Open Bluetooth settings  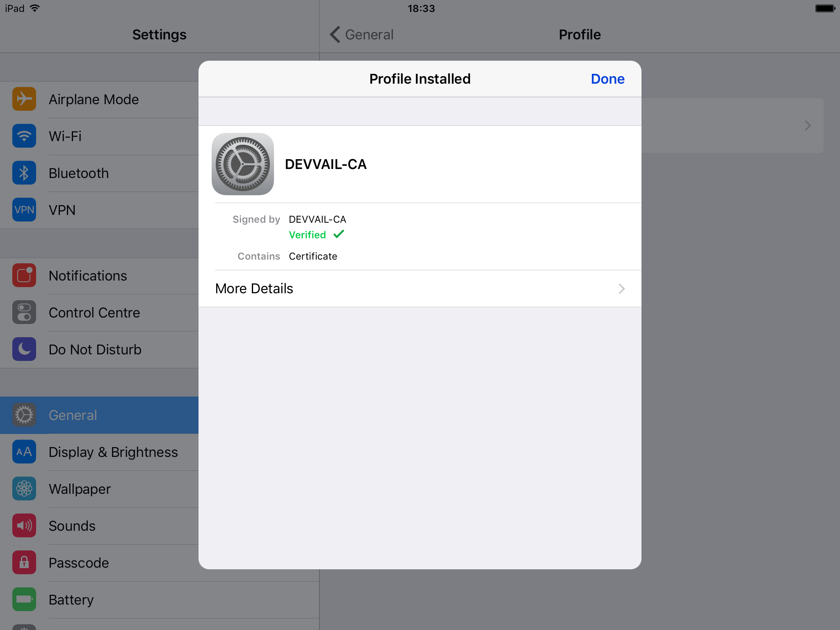coord(99,173)
